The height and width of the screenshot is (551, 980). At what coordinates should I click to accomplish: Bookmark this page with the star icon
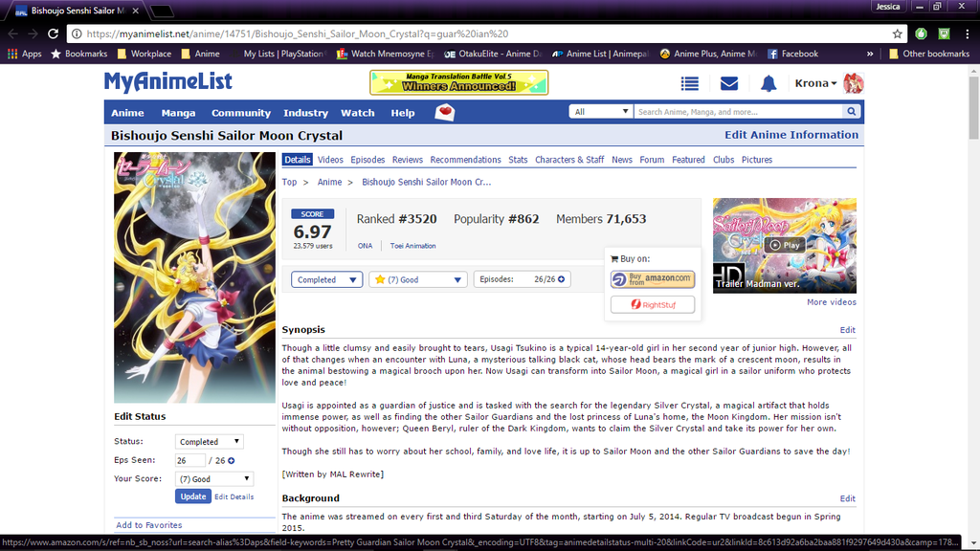tap(898, 33)
